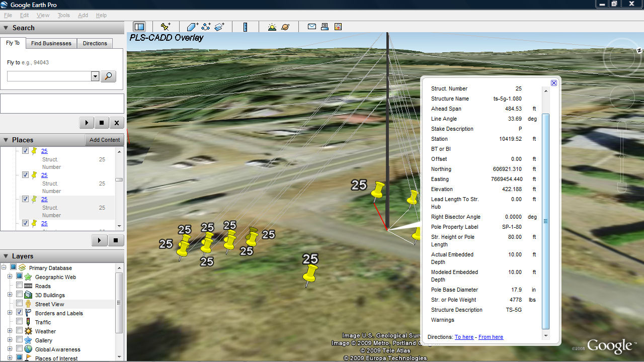Play the search results tour
Screen dimensions: 644x362
tap(87, 123)
